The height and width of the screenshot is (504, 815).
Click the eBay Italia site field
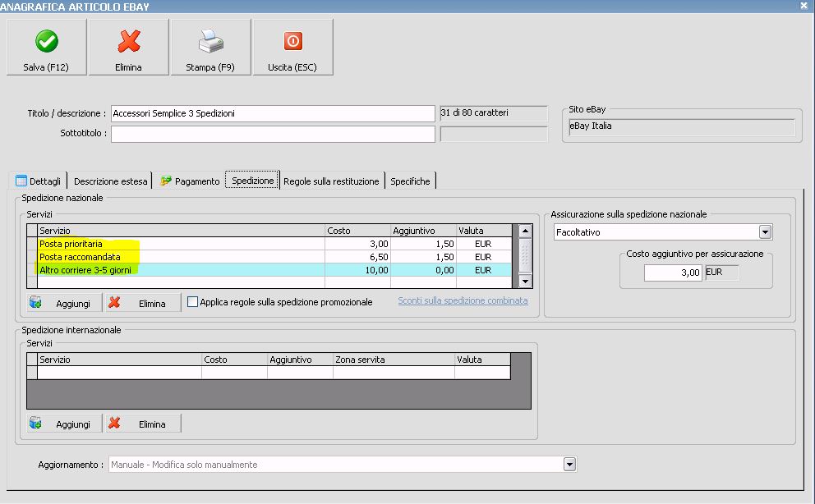click(682, 126)
